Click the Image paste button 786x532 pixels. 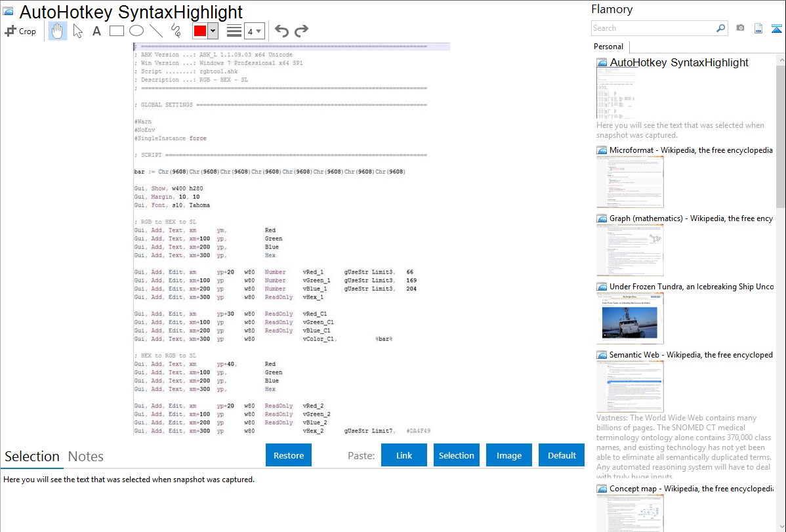pyautogui.click(x=508, y=455)
